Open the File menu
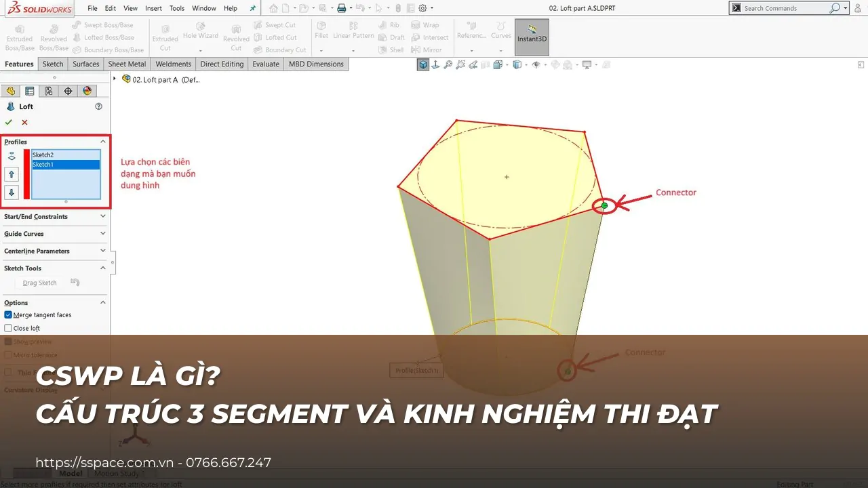 92,8
